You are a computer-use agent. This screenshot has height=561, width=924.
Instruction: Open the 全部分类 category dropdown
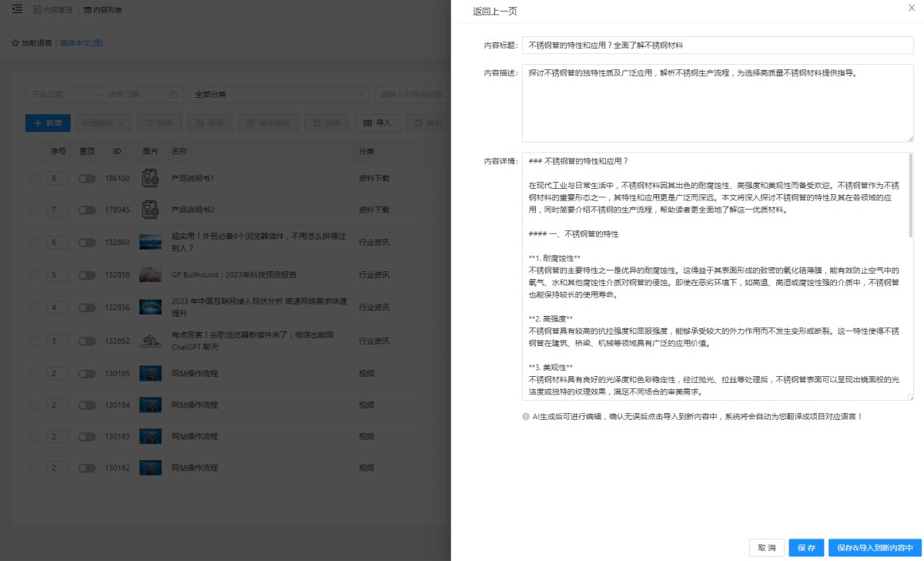click(x=279, y=95)
